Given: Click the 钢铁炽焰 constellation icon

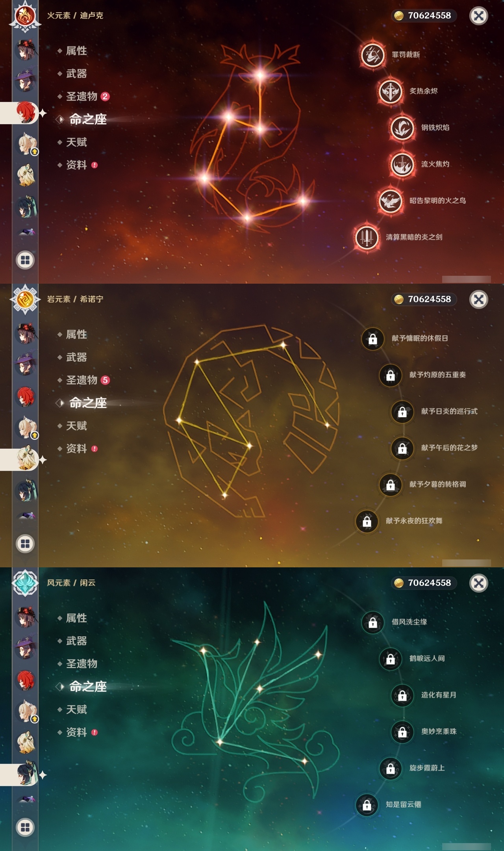Looking at the screenshot, I should (402, 128).
